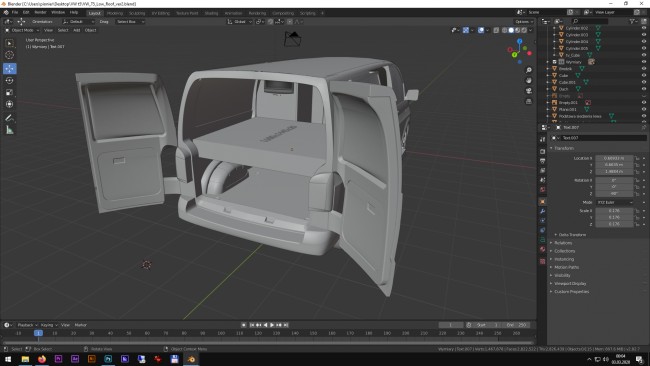
Task: Toggle visibility of Plane.001 object
Action: coord(644,109)
